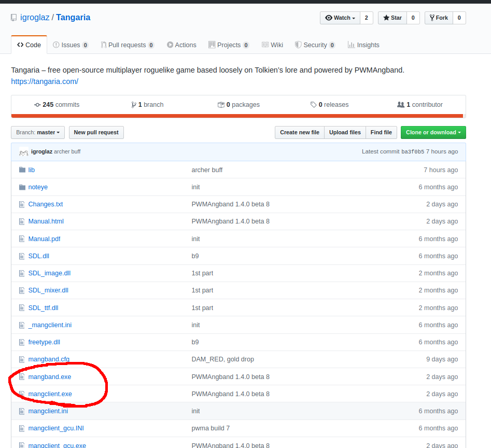View the stargazers count next to Star
Image resolution: width=491 pixels, height=448 pixels.
[x=413, y=18]
